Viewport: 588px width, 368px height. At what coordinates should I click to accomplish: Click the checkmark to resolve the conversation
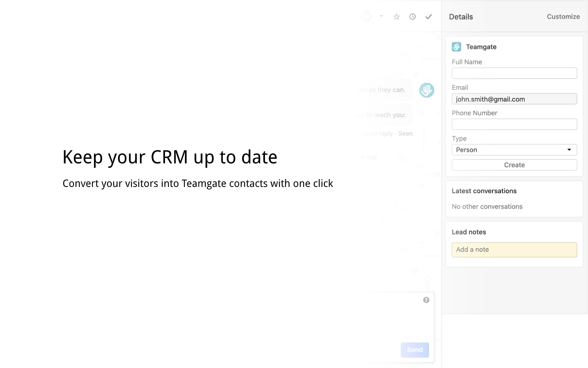[x=429, y=17]
